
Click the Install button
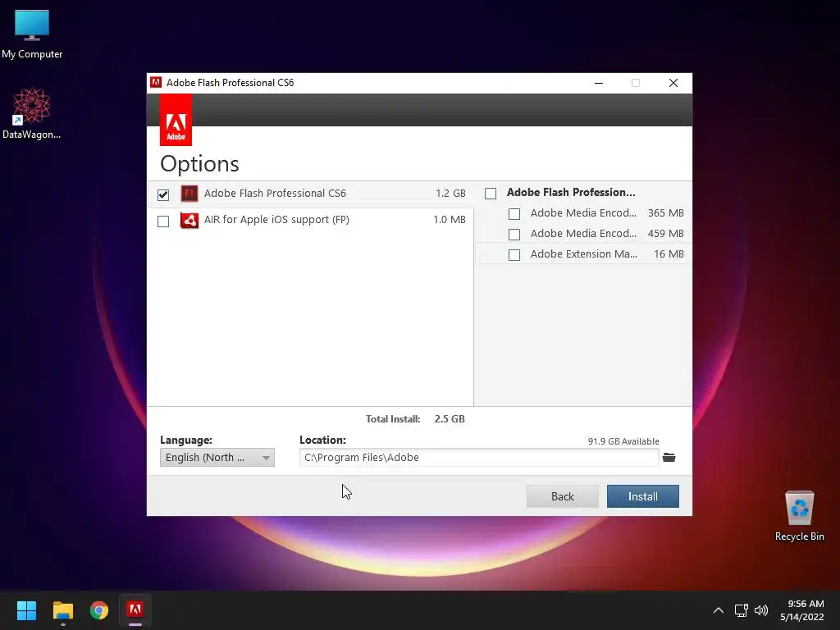(x=643, y=496)
